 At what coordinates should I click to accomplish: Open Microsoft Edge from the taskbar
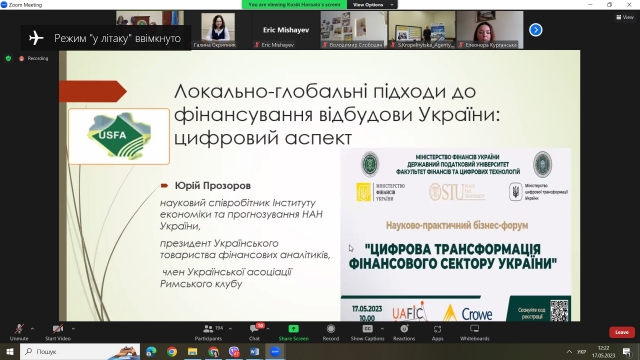(151, 351)
